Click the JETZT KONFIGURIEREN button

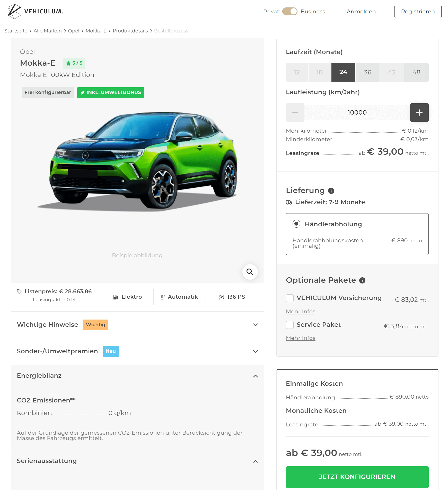(357, 477)
